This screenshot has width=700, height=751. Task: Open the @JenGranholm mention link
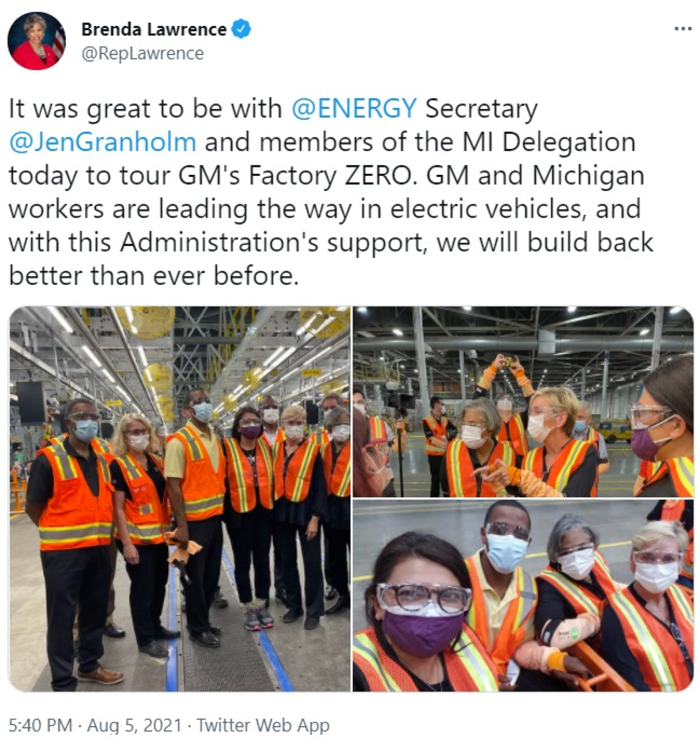[x=103, y=142]
